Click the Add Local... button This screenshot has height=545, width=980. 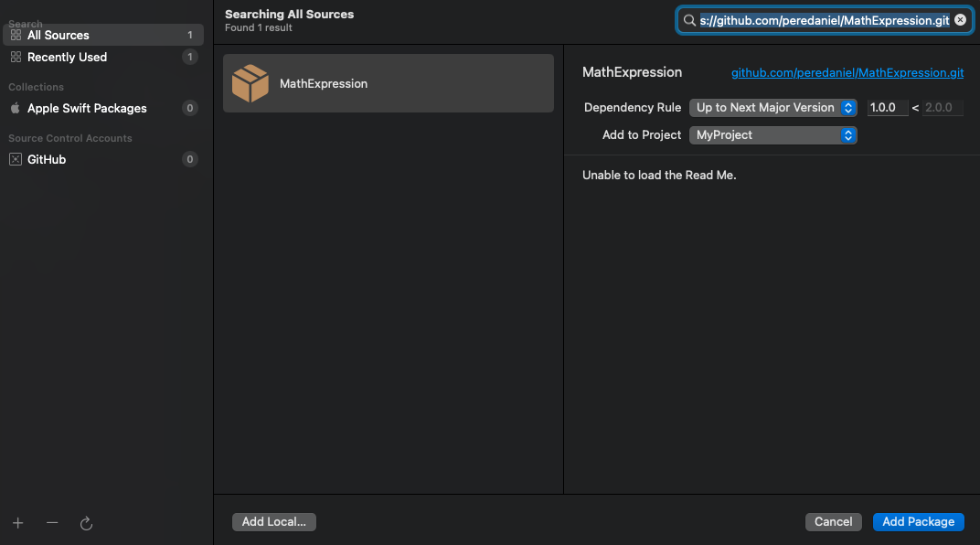point(273,522)
